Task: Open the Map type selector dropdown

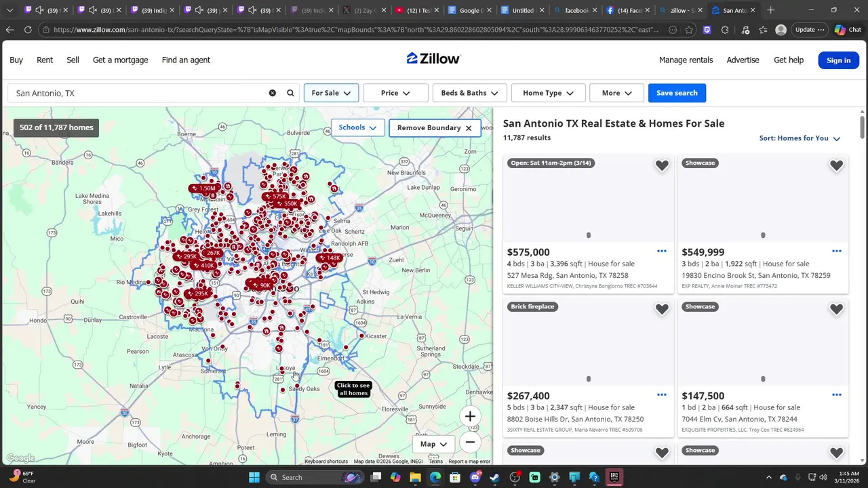Action: [x=433, y=444]
